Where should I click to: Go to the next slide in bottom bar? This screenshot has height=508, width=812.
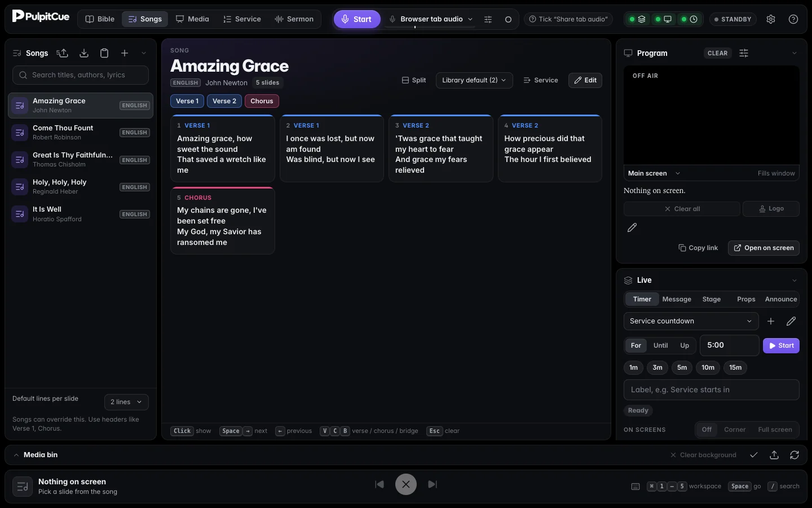433,484
